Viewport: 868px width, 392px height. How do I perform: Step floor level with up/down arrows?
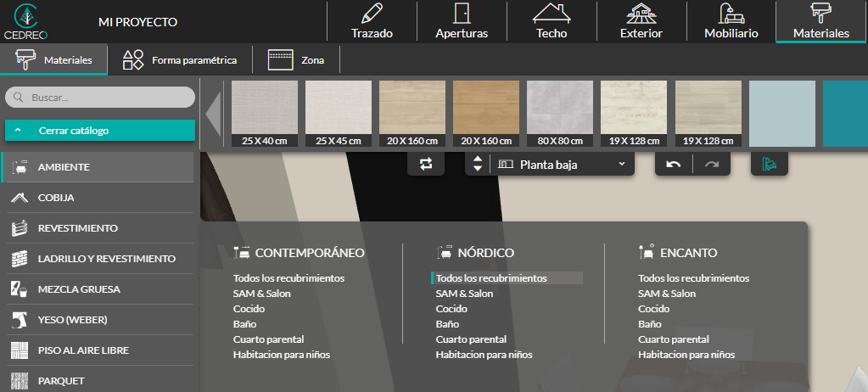(478, 164)
